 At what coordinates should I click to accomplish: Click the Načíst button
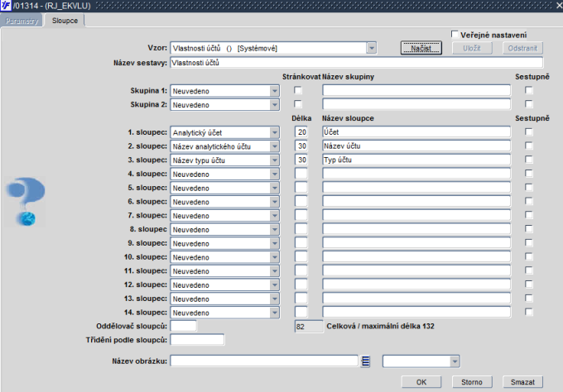click(421, 48)
